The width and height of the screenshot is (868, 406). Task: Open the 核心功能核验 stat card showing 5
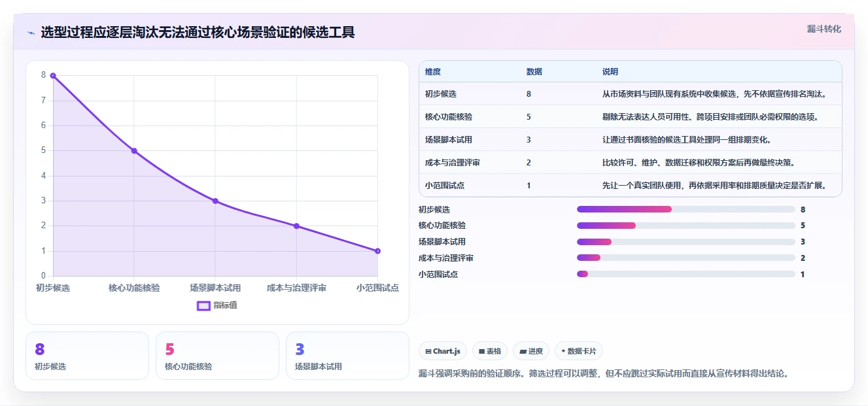[x=218, y=356]
